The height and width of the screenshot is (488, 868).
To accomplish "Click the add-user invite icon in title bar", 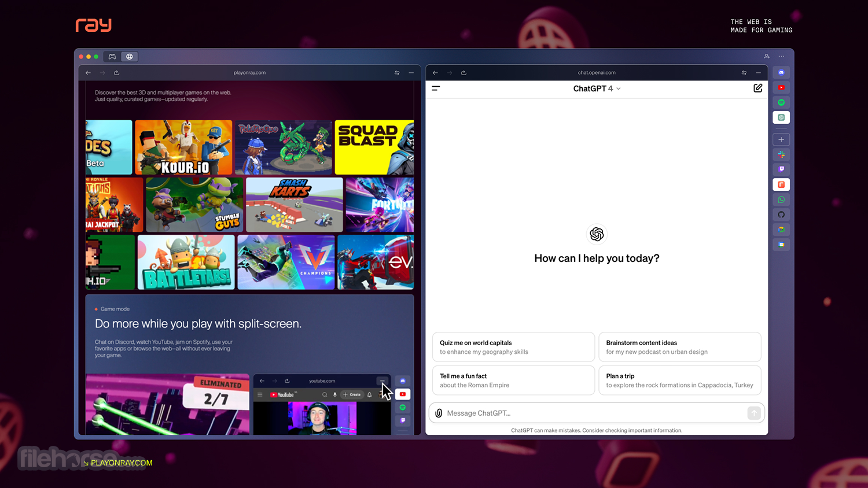I will (x=767, y=57).
